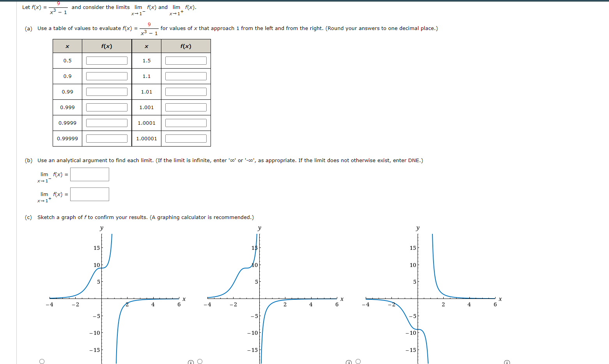This screenshot has height=364, width=609.
Task: Click the right-hand limit answer box
Action: tap(90, 194)
